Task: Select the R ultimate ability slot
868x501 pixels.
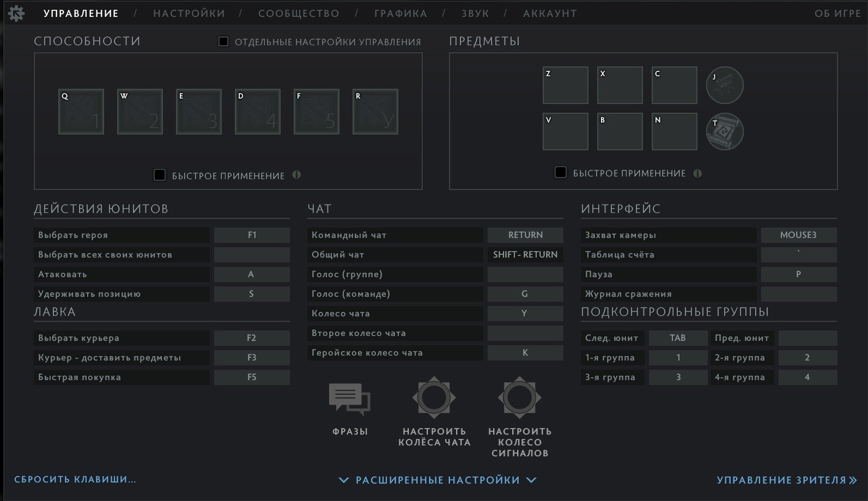Action: (375, 112)
